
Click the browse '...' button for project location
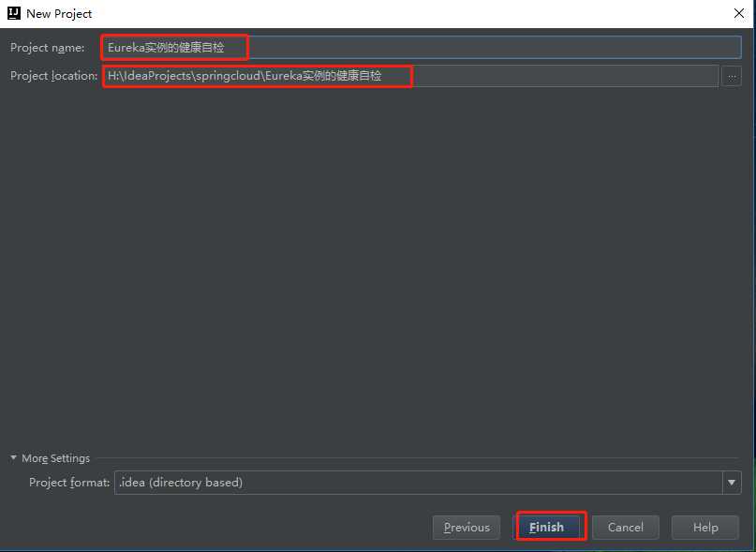click(x=732, y=76)
